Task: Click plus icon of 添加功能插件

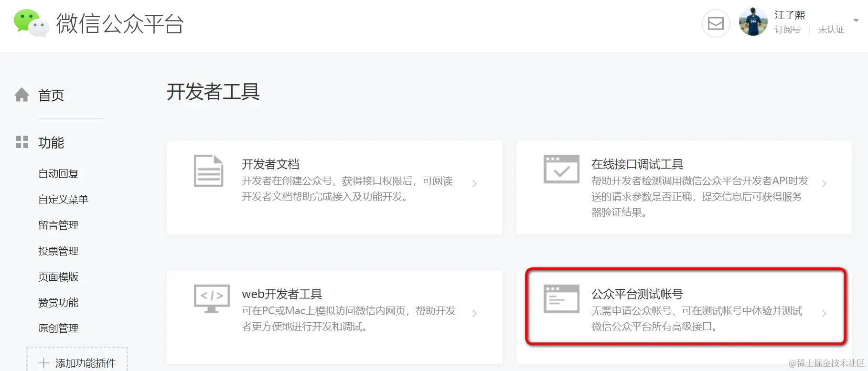Action: (x=43, y=363)
